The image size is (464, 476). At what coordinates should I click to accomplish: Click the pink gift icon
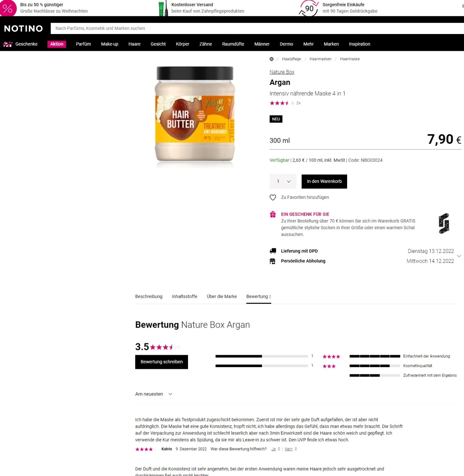point(273,214)
